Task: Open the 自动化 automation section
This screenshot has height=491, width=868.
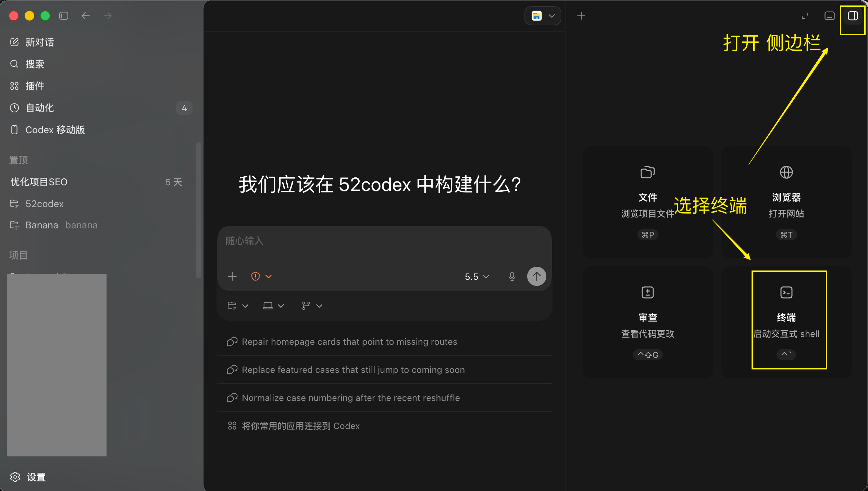Action: tap(100, 108)
